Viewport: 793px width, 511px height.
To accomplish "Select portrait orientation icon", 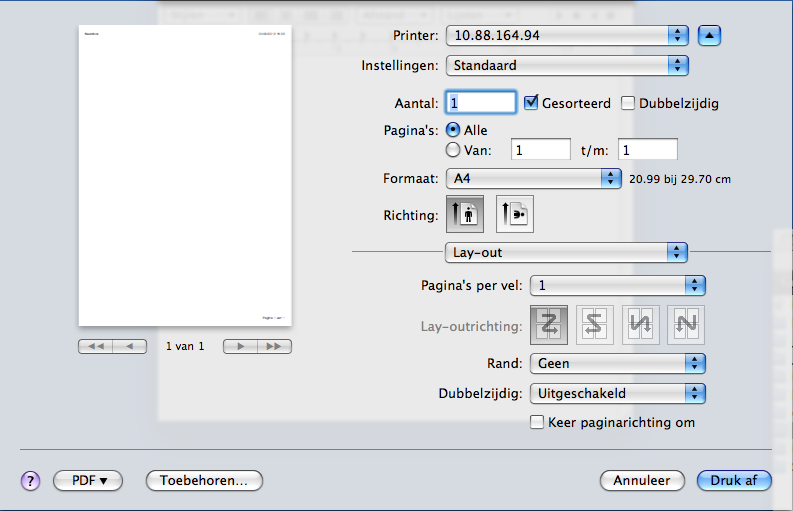I will tap(465, 214).
